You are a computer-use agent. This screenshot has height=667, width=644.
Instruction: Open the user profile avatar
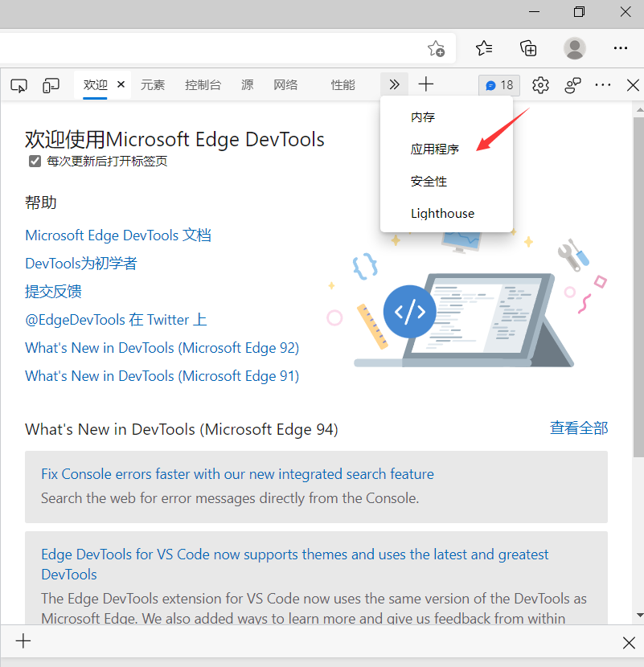coord(575,48)
